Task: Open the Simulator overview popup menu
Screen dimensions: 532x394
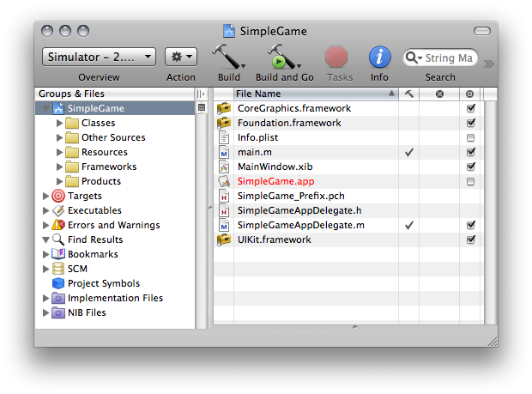Action: point(99,57)
